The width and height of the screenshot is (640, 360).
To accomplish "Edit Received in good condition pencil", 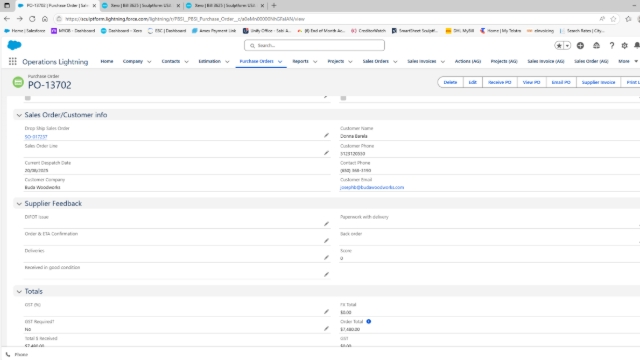I will 326,274.
